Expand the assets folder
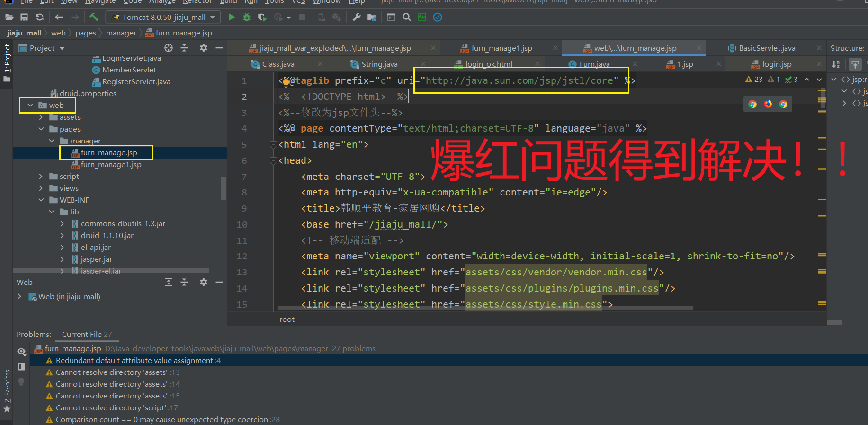The image size is (868, 425). (41, 117)
